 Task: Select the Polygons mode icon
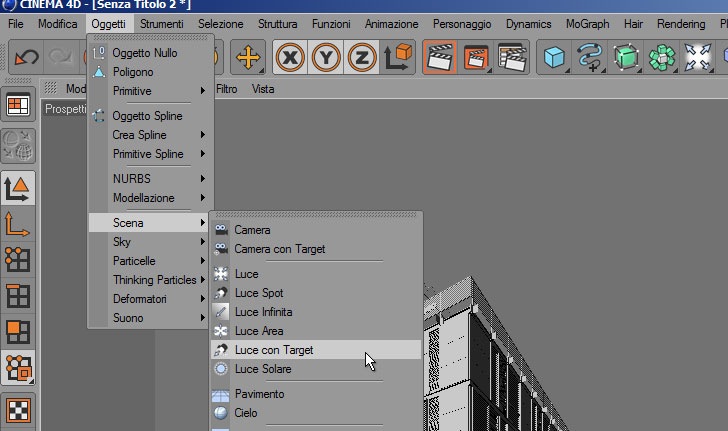click(x=18, y=332)
